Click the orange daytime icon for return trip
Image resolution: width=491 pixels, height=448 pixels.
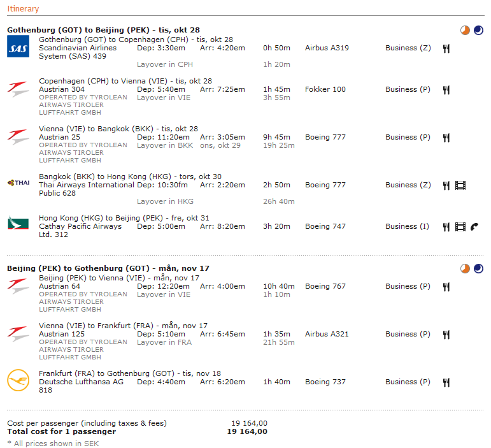pos(466,269)
